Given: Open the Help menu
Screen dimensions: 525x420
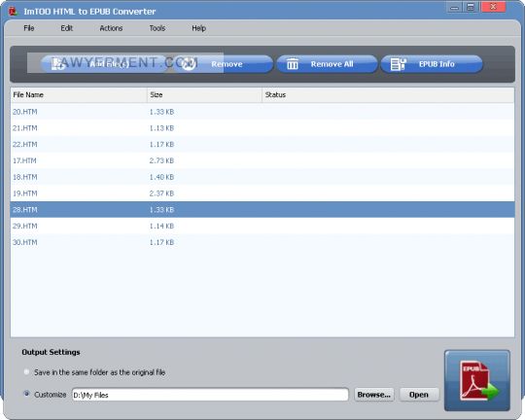Looking at the screenshot, I should coord(198,28).
